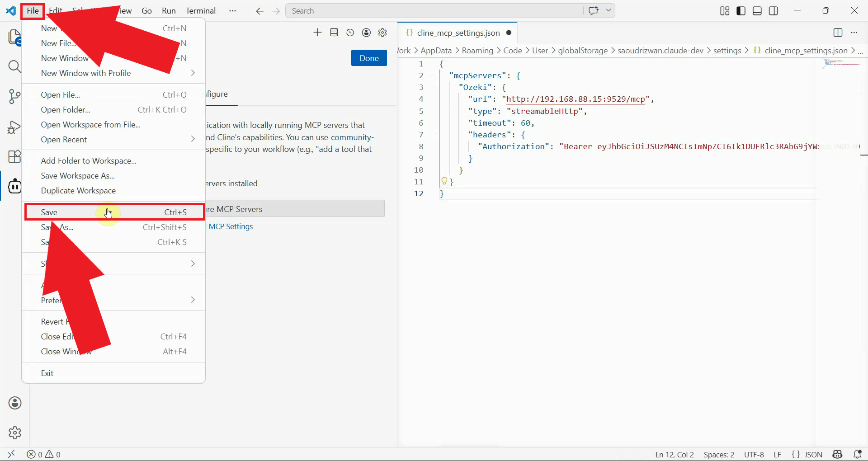Viewport: 868px width, 461px height.
Task: Open the Terminal menu
Action: (x=201, y=11)
